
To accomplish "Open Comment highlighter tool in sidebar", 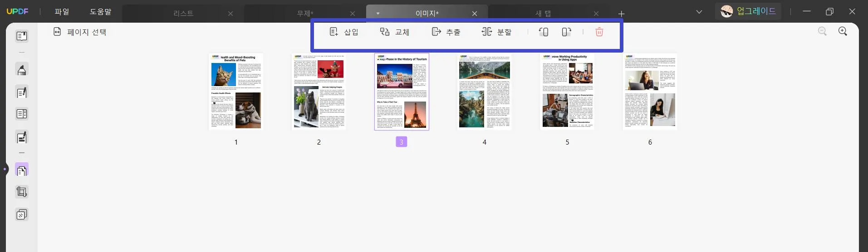I will click(x=21, y=69).
